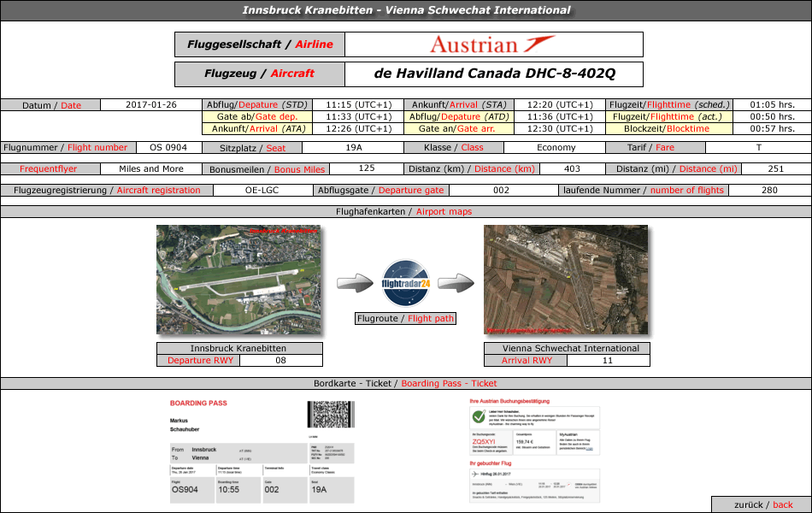Open the flightradar24 round logo
Image resolution: width=812 pixels, height=513 pixels.
coord(406,283)
